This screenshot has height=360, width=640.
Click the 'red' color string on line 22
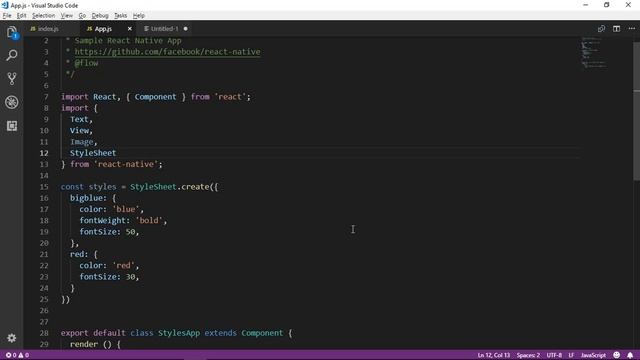click(x=123, y=266)
